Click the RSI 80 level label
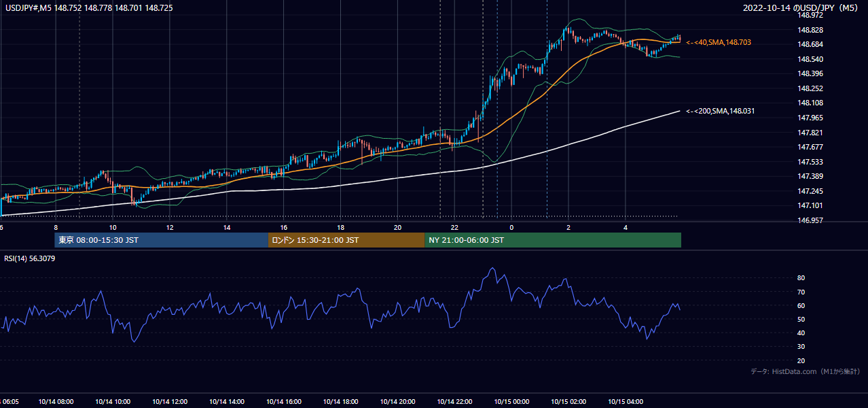 point(801,278)
